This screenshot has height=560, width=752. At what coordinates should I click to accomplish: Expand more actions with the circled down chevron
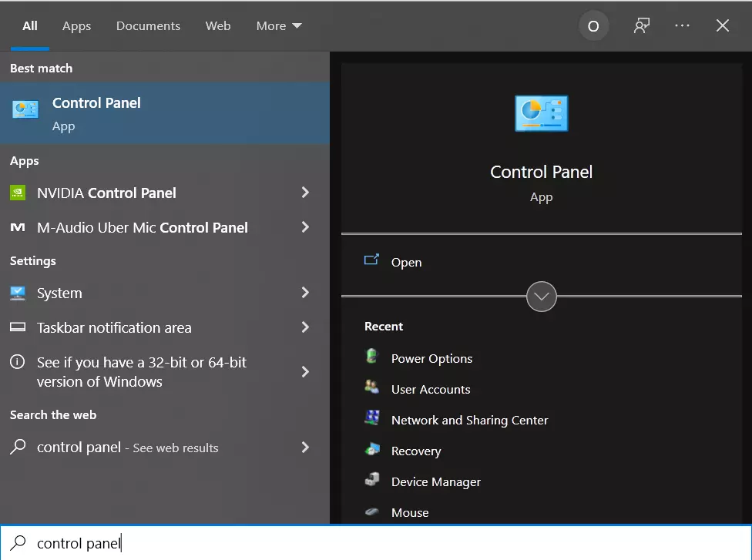[542, 297]
